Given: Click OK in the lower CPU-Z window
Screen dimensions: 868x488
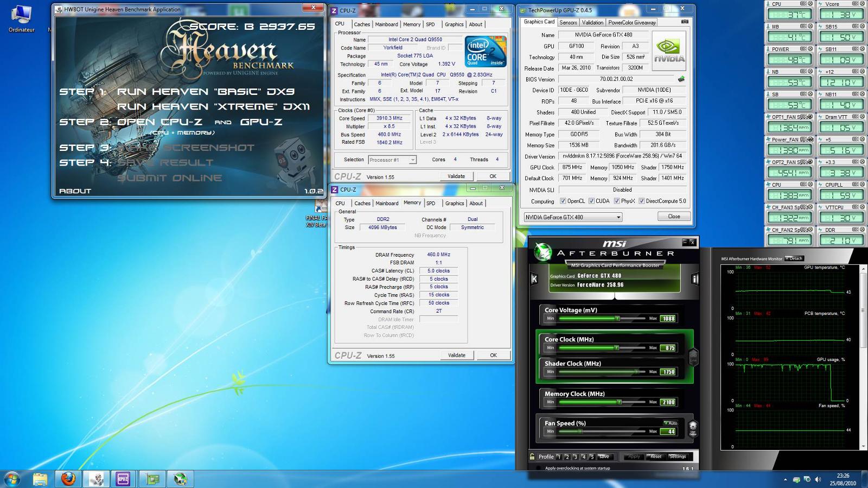Looking at the screenshot, I should click(x=493, y=355).
